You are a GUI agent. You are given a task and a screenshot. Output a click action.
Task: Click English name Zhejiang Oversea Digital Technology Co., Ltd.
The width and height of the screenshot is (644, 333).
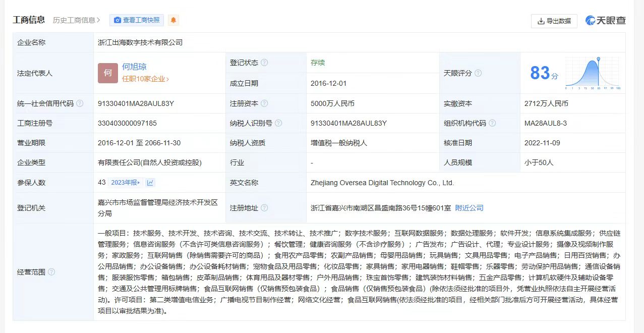click(x=383, y=183)
